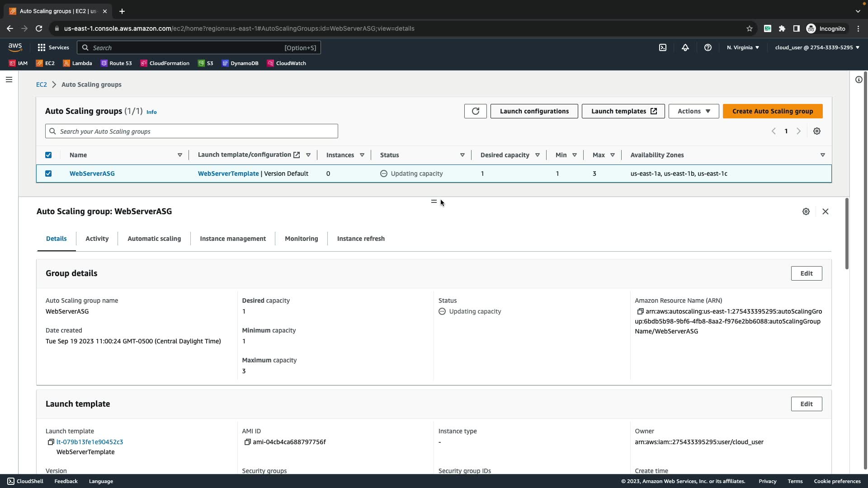Open the N. Virginia region dropdown

coord(743,47)
